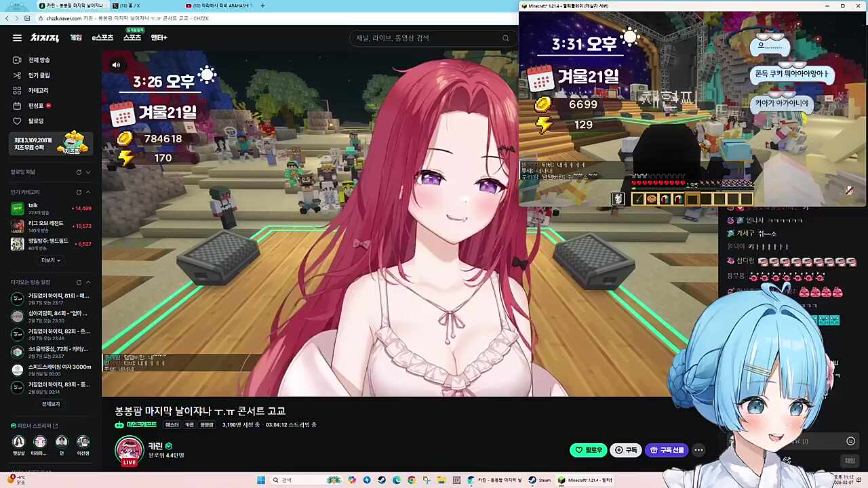868x488 pixels.
Task: Mute the stream with the speaker icon
Action: 116,65
